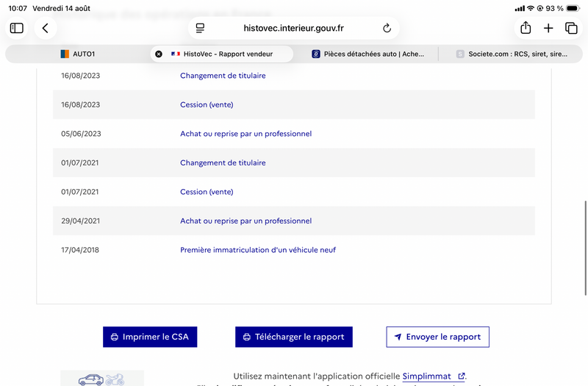Click Télécharger le rapport button

[293, 337]
